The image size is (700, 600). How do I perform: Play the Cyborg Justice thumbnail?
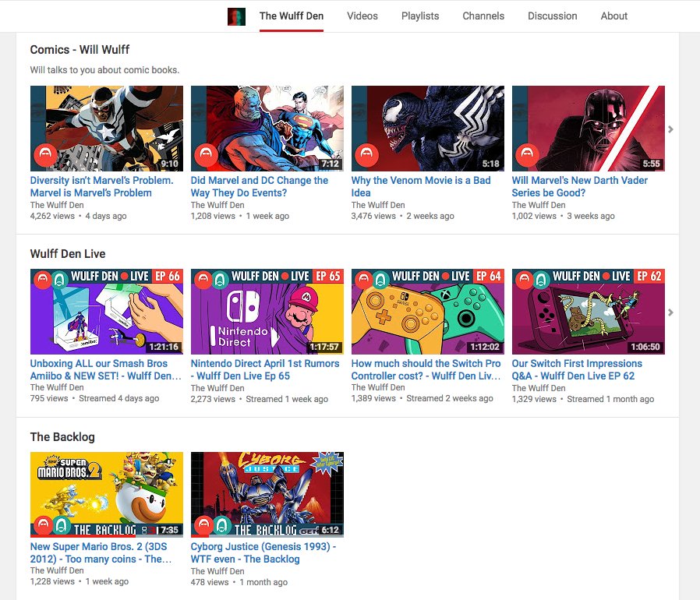coord(267,495)
